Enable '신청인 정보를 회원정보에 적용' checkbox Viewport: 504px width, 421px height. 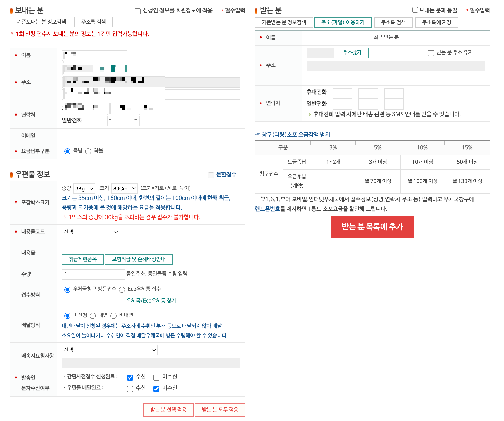point(137,11)
